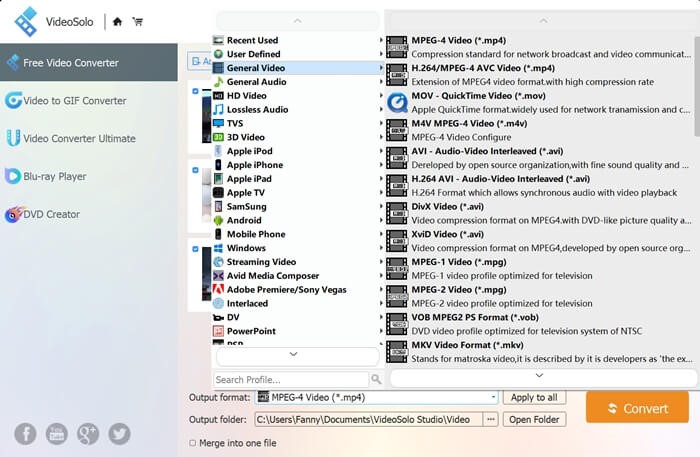Launch Blu-ray Player from sidebar
The image size is (700, 457).
coord(89,176)
